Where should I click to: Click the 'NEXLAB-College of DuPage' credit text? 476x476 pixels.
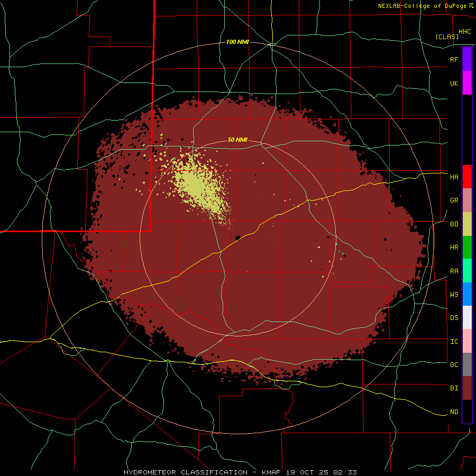(424, 6)
